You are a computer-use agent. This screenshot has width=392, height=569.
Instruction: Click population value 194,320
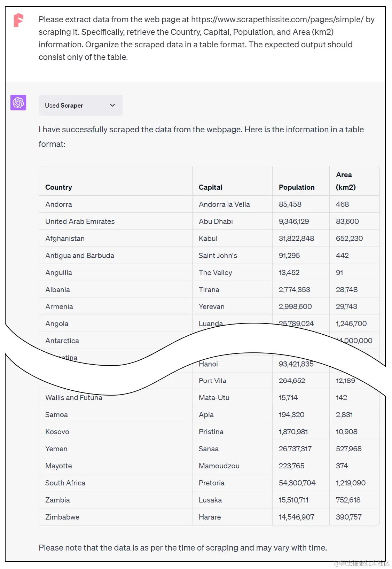[291, 415]
